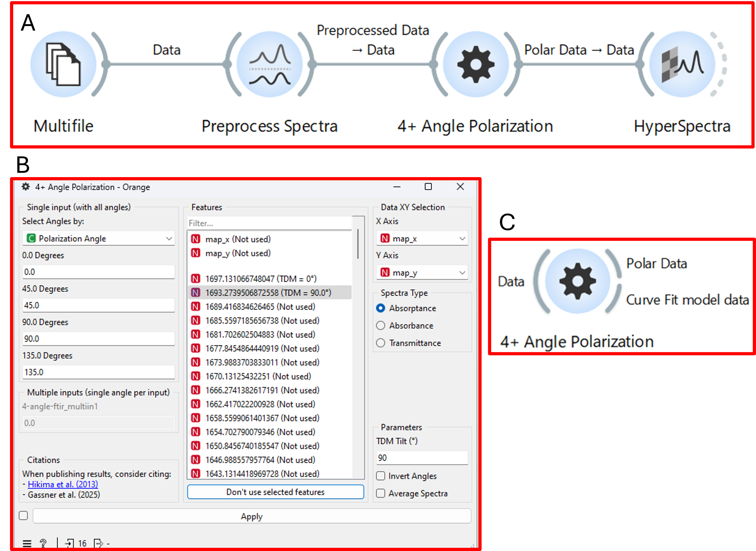Toggle the auto-apply checkbox beside Apply
The width and height of the screenshot is (756, 551).
coord(23,516)
